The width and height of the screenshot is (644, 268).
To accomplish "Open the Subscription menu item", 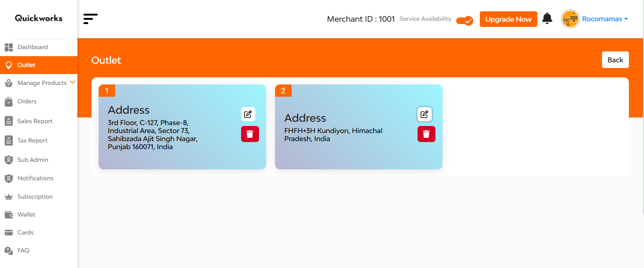I will pos(35,197).
